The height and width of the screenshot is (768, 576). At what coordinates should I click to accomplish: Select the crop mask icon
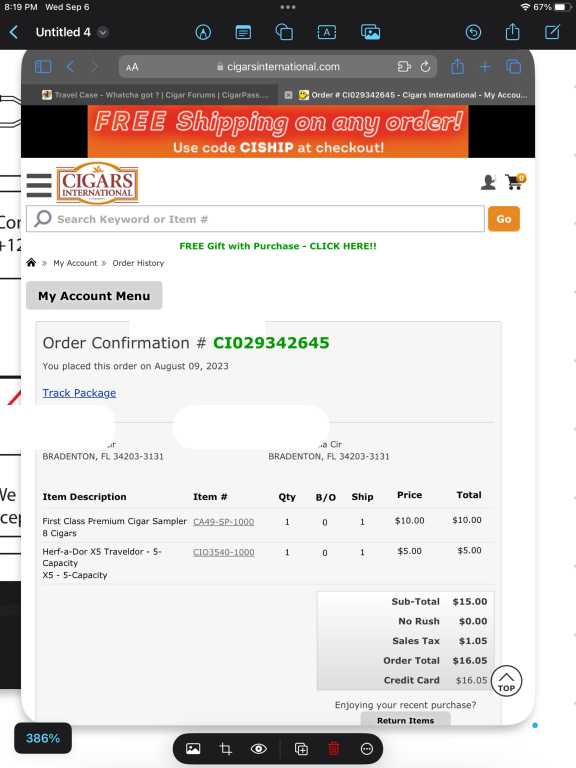226,748
